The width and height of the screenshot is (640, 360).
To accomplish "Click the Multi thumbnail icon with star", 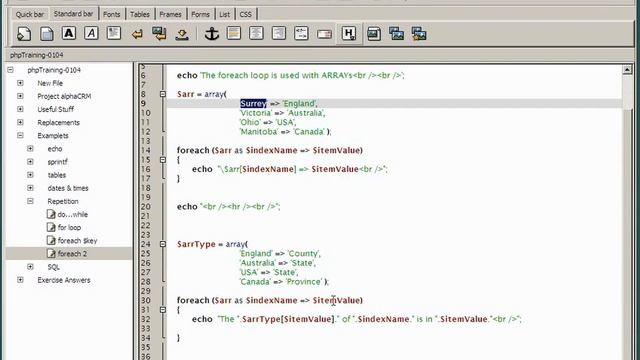I will (x=419, y=34).
